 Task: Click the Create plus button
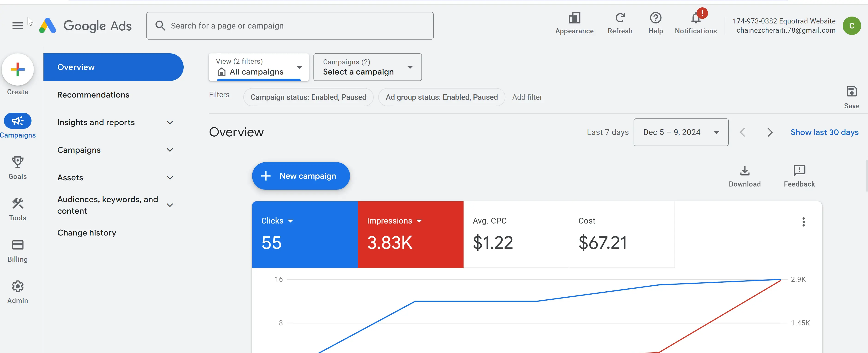click(17, 69)
